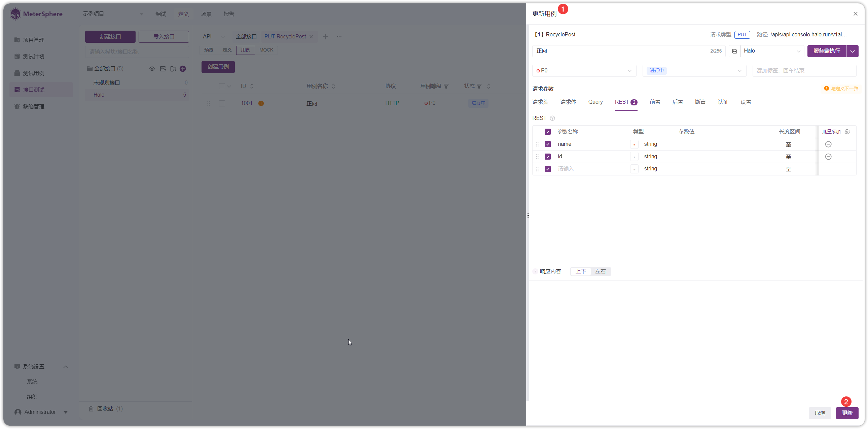This screenshot has height=429, width=868.
Task: Click the REST help question-mark icon
Action: pos(552,118)
